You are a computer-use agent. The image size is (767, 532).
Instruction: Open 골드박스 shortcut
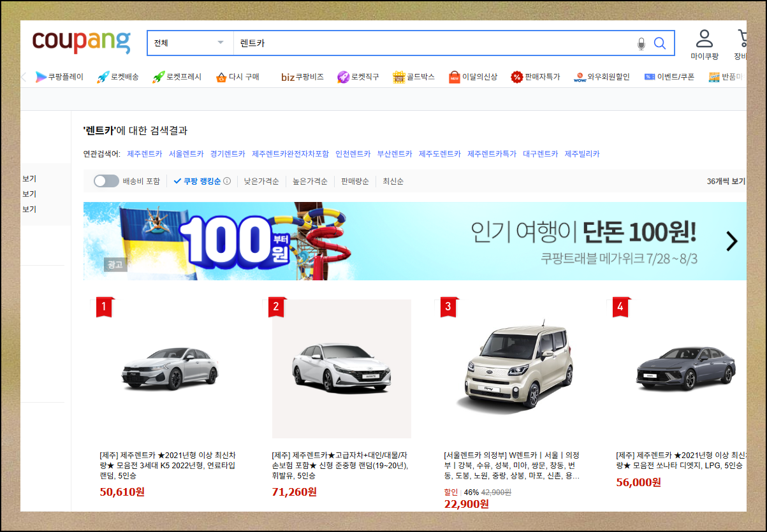pyautogui.click(x=413, y=77)
